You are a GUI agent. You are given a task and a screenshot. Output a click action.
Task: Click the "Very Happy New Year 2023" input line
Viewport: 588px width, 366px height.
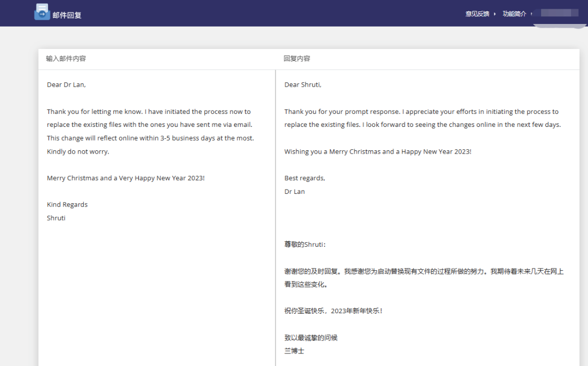pyautogui.click(x=126, y=178)
